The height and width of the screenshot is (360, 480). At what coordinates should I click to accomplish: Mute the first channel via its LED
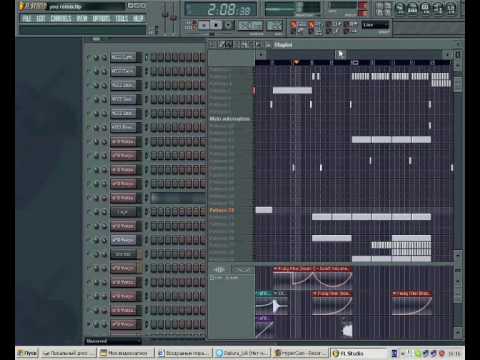[x=89, y=57]
